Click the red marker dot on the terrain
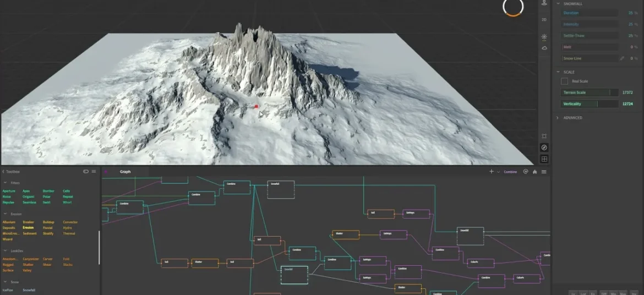The height and width of the screenshot is (295, 644). click(x=256, y=106)
